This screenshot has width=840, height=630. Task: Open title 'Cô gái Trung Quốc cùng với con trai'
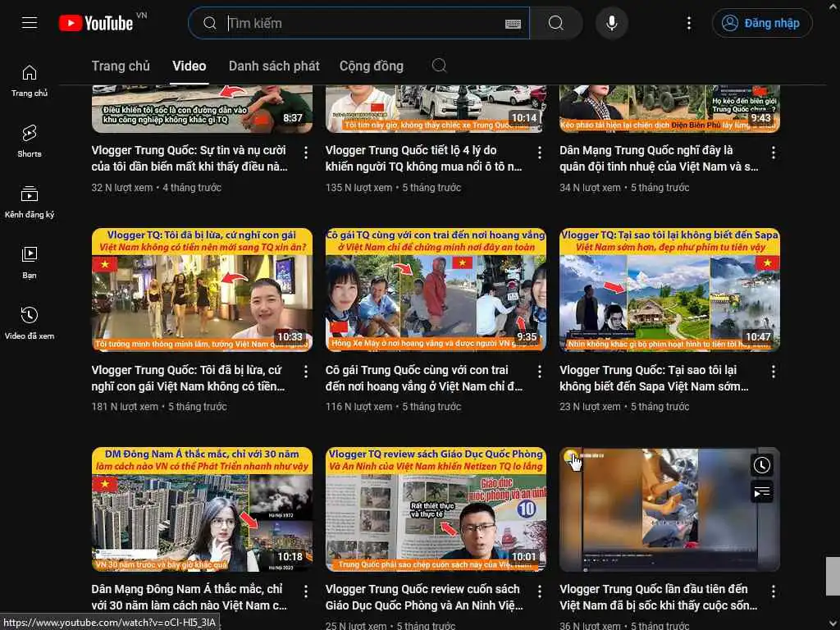(x=424, y=377)
